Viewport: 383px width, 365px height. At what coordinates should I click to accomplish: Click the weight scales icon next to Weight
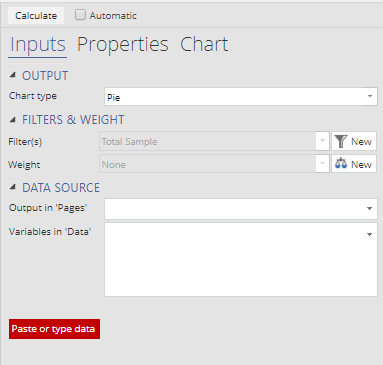coord(341,164)
